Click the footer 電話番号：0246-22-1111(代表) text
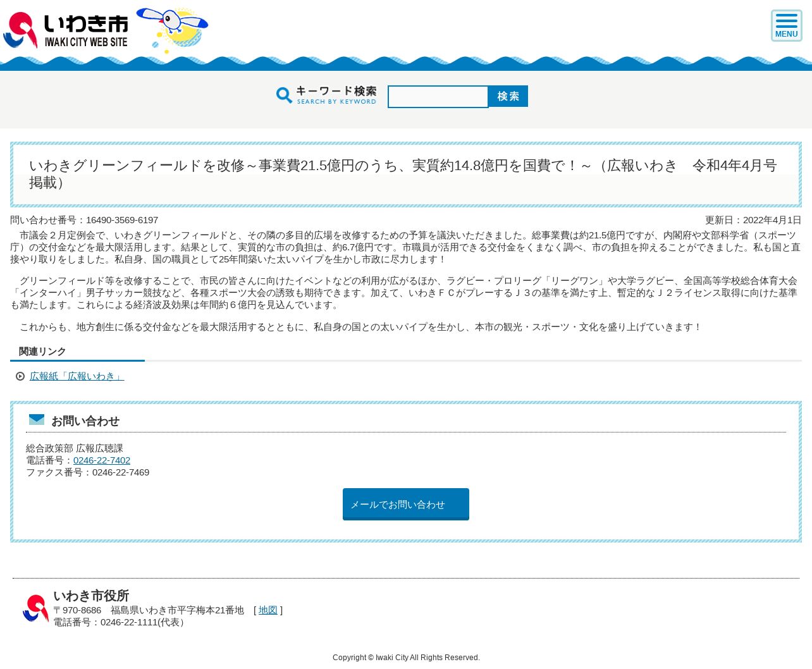Viewport: 812px width, 669px height. pos(120,622)
